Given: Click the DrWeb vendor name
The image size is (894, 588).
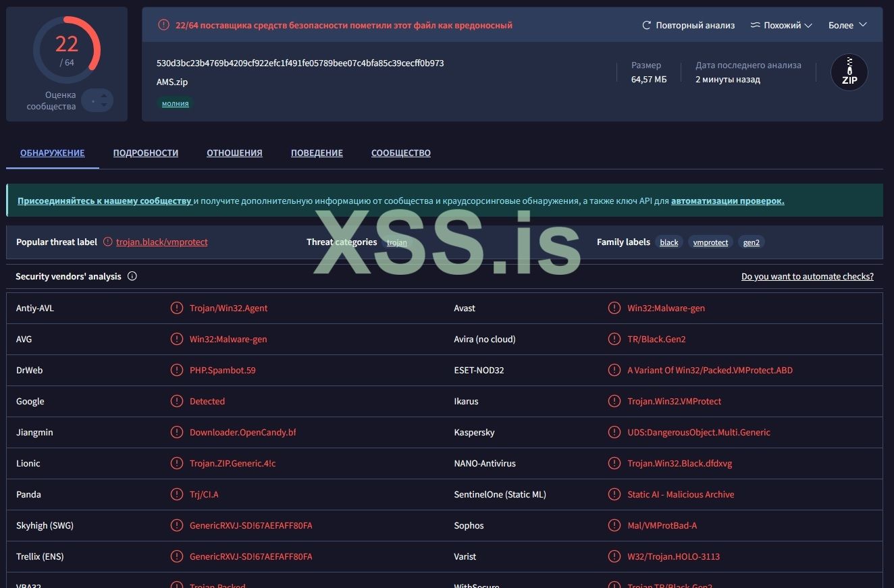Looking at the screenshot, I should coord(30,370).
